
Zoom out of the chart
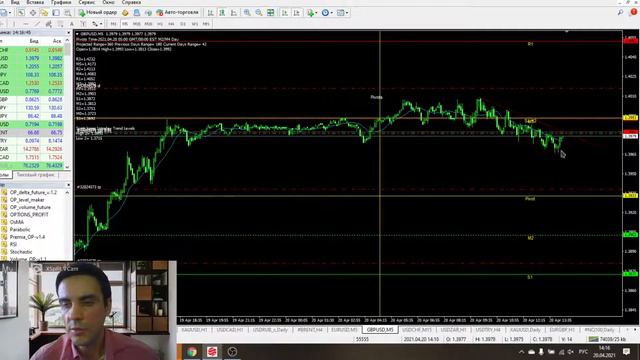click(259, 13)
